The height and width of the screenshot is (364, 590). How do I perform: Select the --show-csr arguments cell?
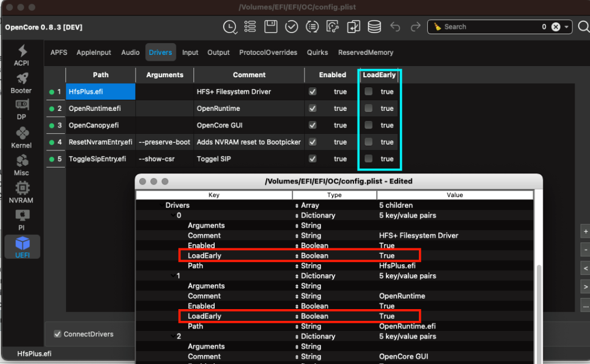click(165, 159)
